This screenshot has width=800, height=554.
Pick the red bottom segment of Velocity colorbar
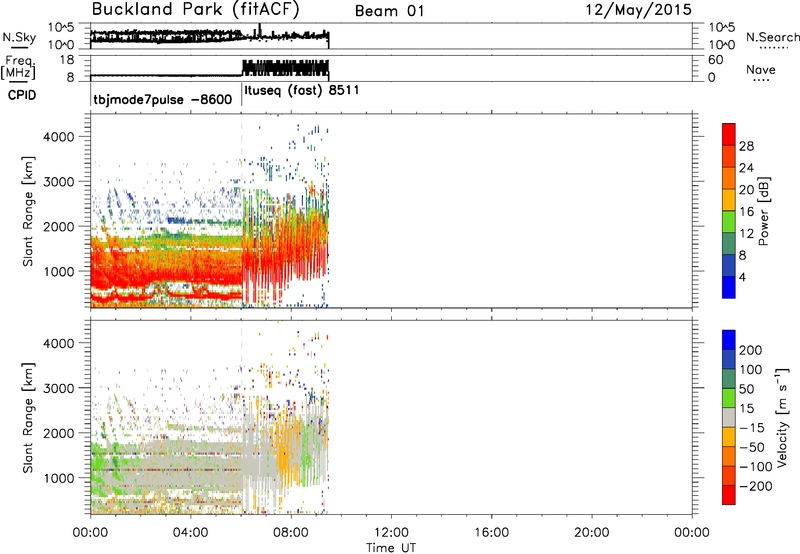point(729,495)
